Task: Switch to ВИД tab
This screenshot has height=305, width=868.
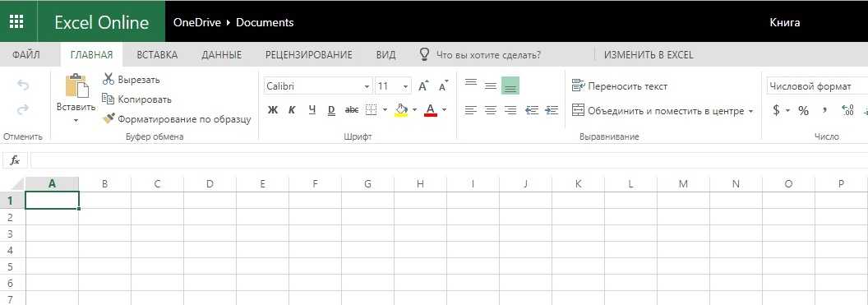Action: click(386, 55)
